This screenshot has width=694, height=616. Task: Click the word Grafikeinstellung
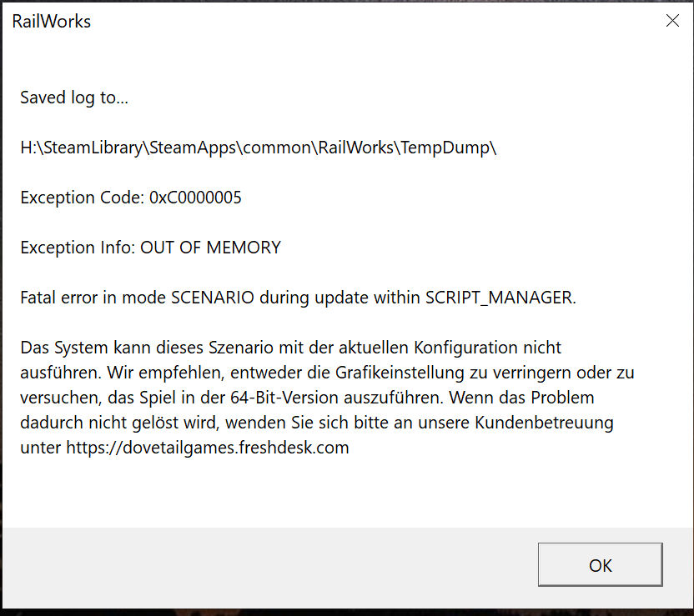click(x=400, y=373)
